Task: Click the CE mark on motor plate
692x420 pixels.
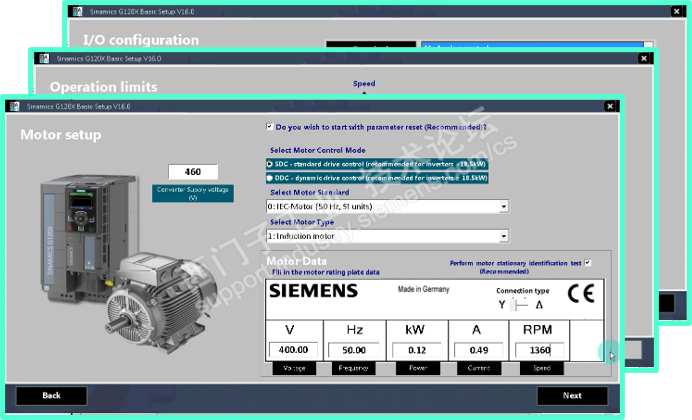Action: tap(581, 293)
